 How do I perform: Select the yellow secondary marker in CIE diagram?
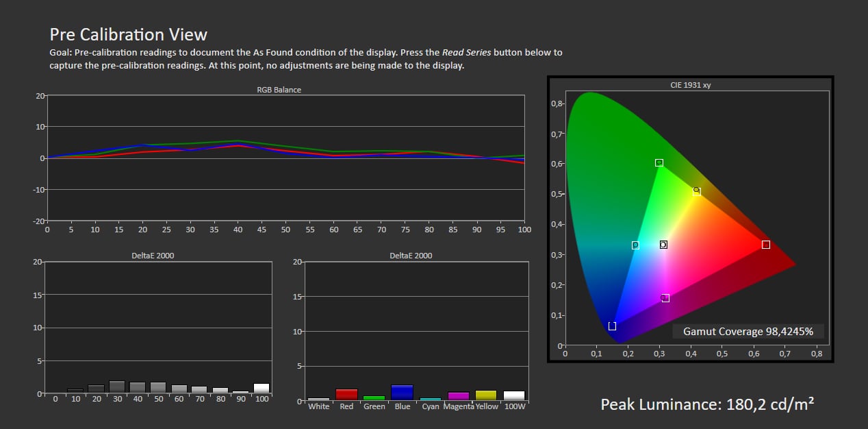pos(696,192)
